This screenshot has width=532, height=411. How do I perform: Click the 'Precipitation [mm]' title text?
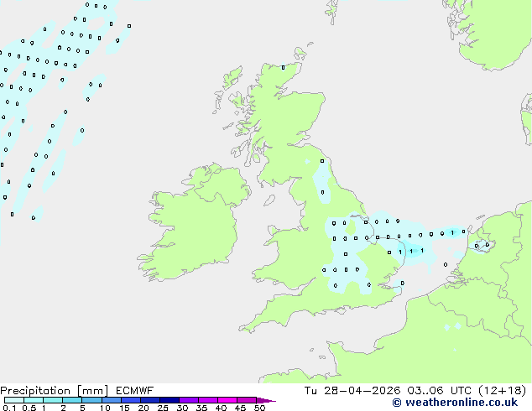pos(55,391)
